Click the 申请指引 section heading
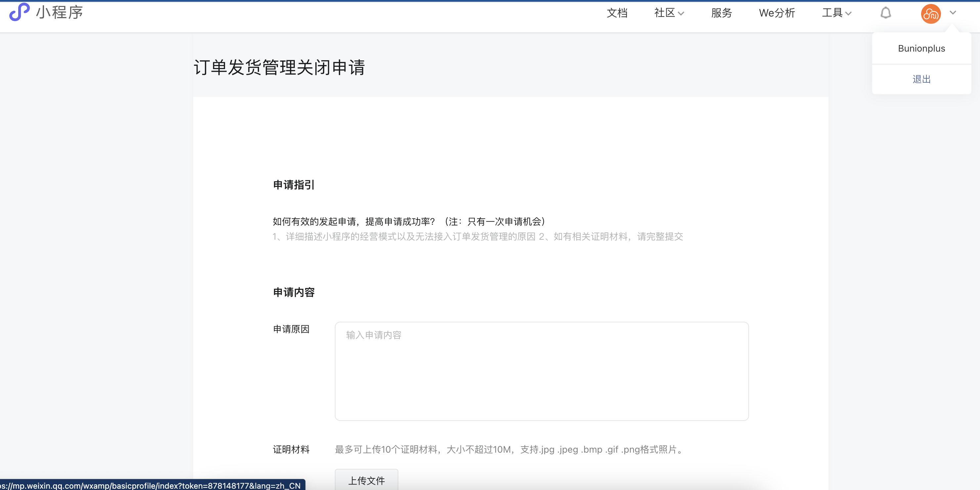980x490 pixels. click(294, 185)
